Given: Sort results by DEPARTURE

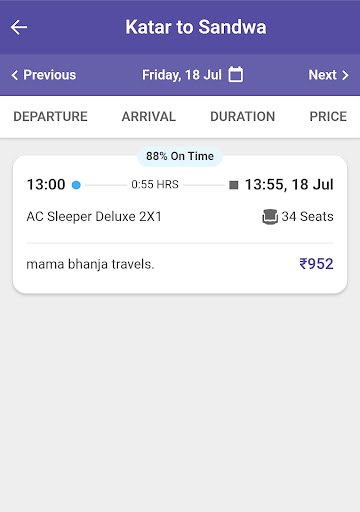Looking at the screenshot, I should [x=50, y=117].
